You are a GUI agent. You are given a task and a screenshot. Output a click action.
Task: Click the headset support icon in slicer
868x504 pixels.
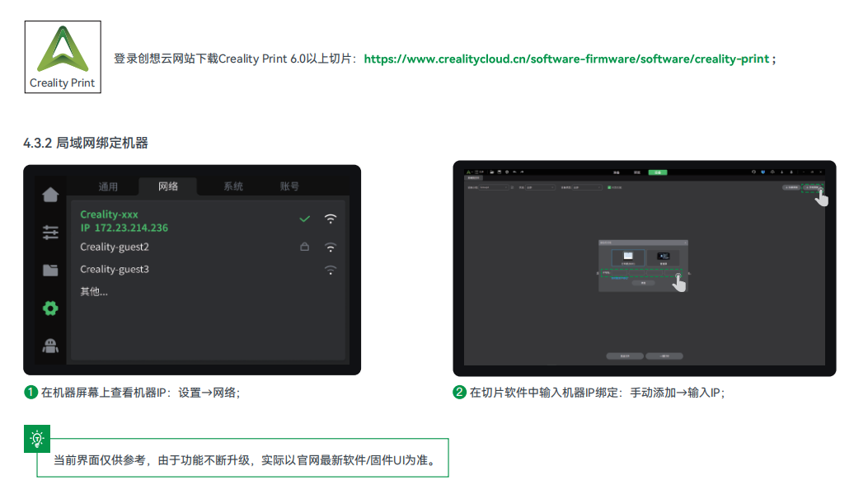coord(754,172)
